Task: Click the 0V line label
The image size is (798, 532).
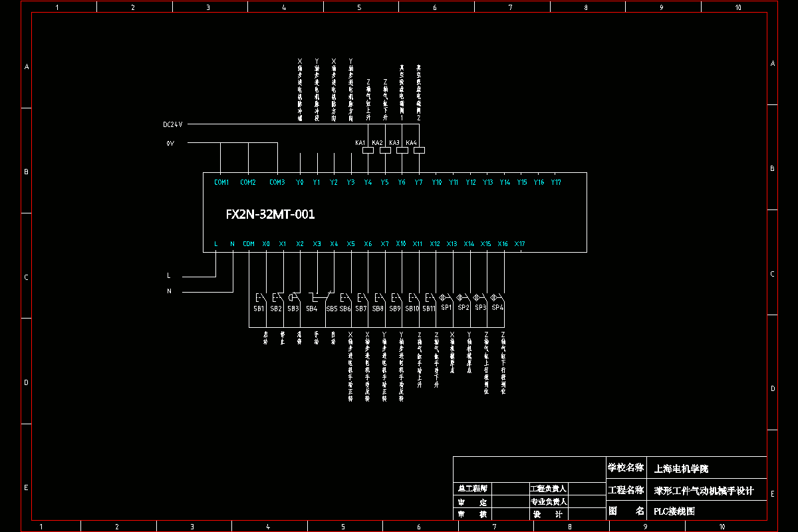Action: [170, 143]
